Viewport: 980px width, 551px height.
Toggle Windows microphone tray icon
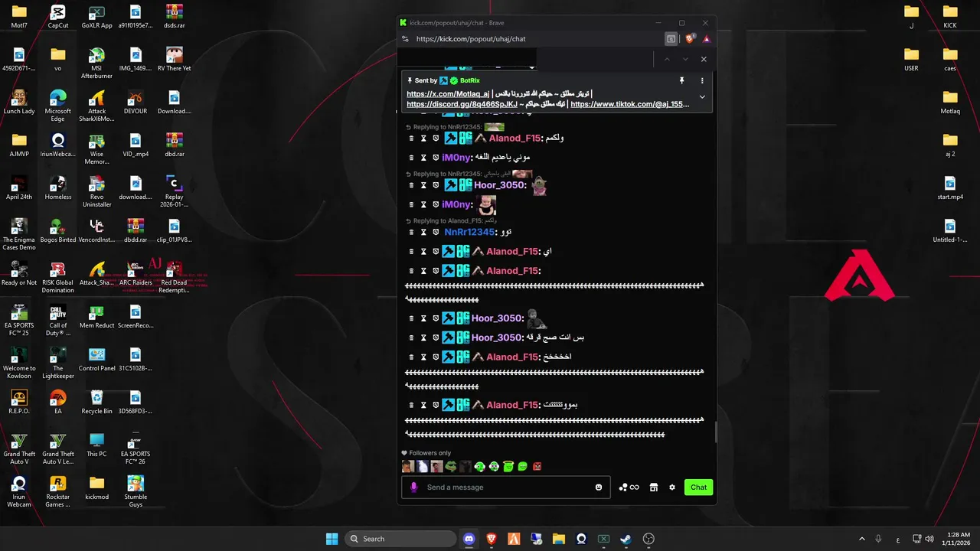click(878, 539)
